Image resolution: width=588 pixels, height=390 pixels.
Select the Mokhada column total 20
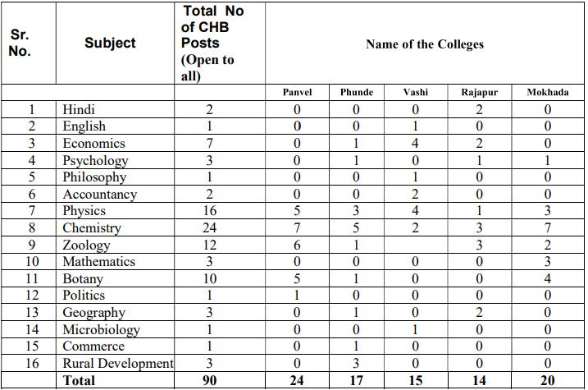point(547,381)
